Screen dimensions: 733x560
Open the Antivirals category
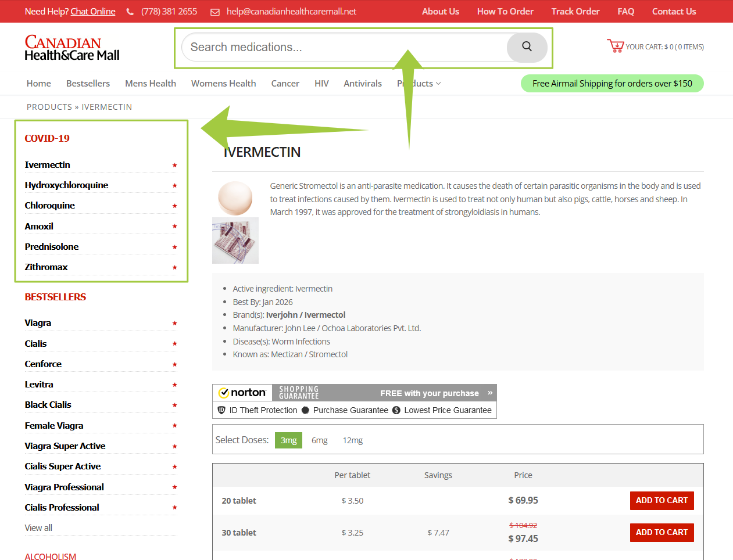pos(363,84)
